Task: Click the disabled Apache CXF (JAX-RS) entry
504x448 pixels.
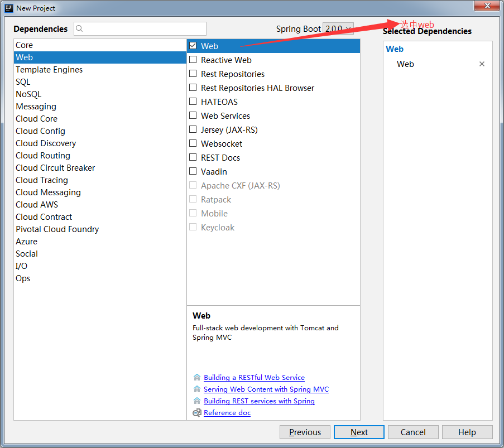Action: coord(241,185)
